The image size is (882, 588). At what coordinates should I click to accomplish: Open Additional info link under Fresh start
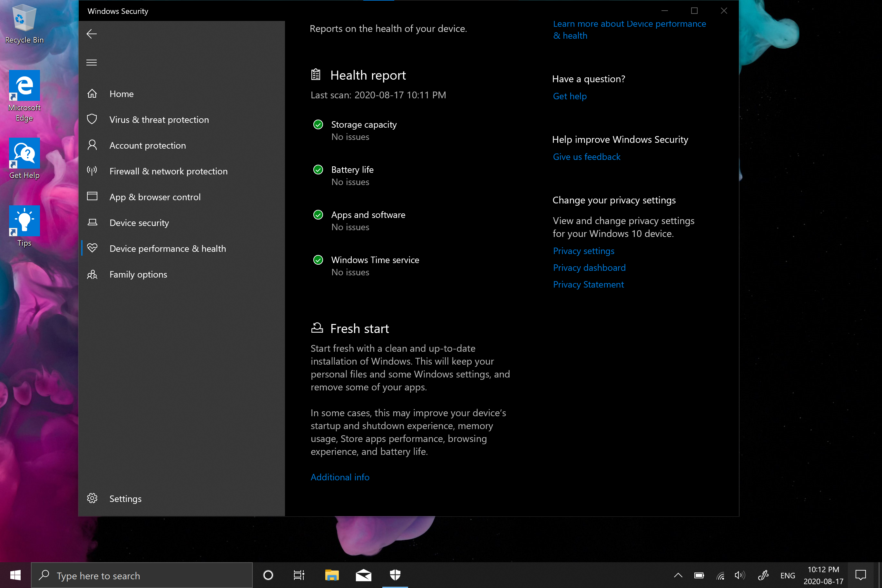(340, 477)
